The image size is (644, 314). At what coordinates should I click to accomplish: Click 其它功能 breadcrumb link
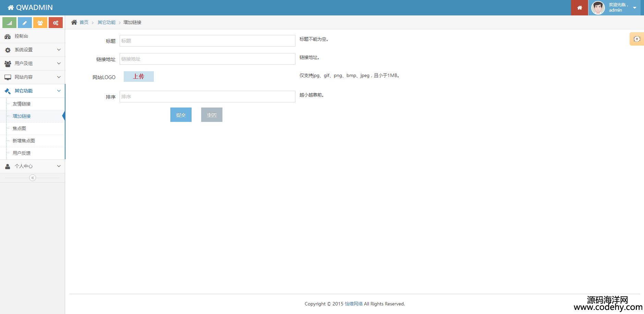click(x=107, y=22)
